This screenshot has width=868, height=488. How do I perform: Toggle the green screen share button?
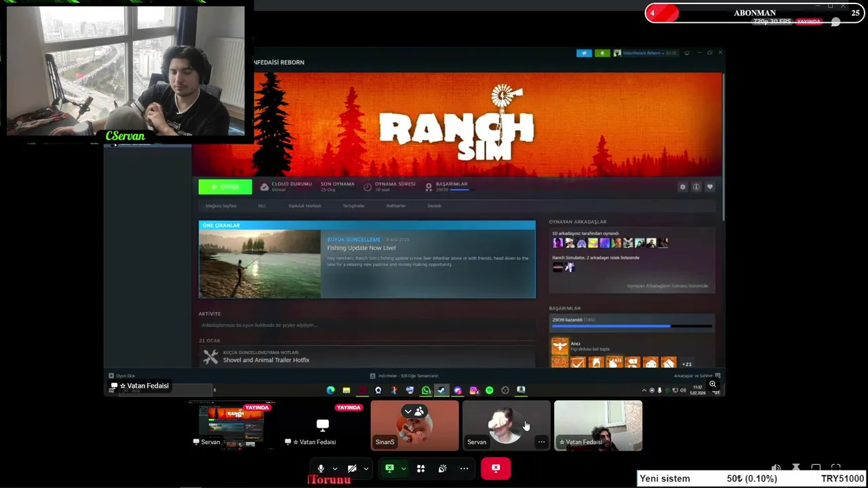(x=389, y=468)
